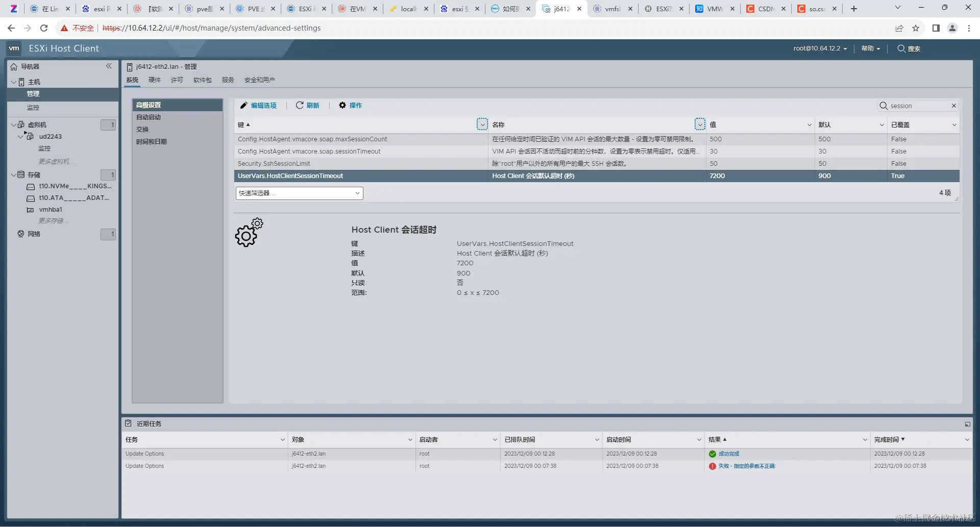
Task: Open the 值 column dropdown arrow
Action: (x=809, y=125)
